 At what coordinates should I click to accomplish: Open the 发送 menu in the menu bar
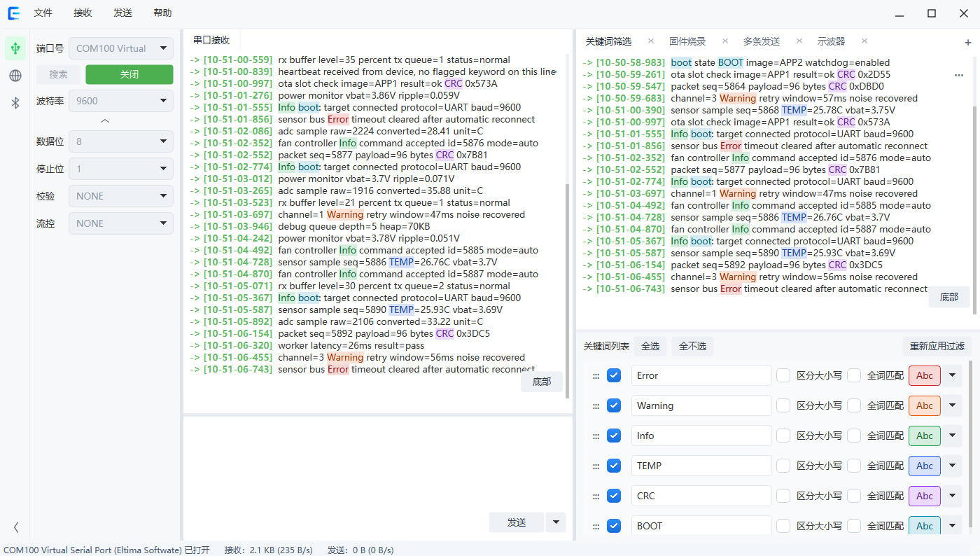click(122, 13)
